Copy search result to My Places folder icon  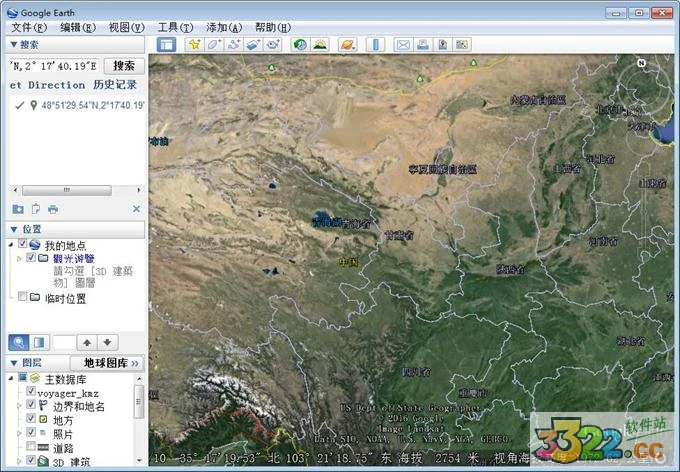pyautogui.click(x=18, y=209)
